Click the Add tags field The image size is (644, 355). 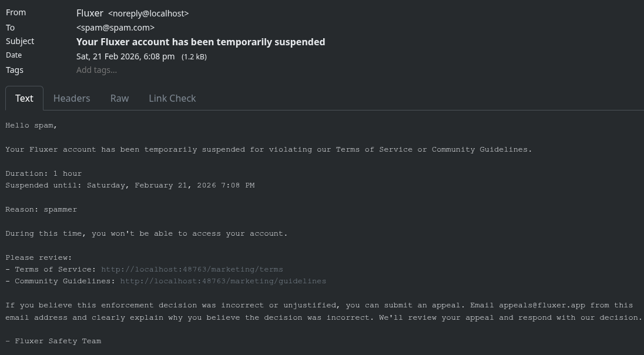97,70
